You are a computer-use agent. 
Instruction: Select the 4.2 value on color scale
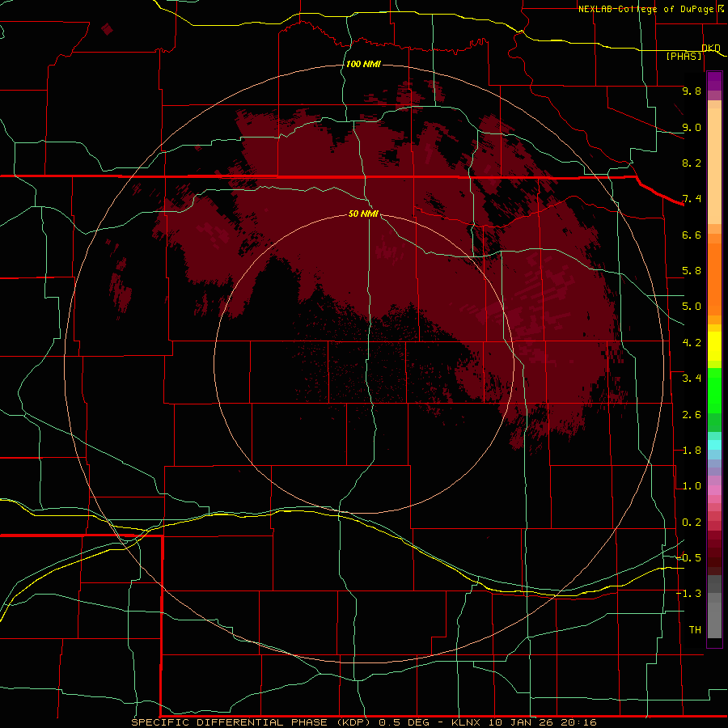coord(692,343)
